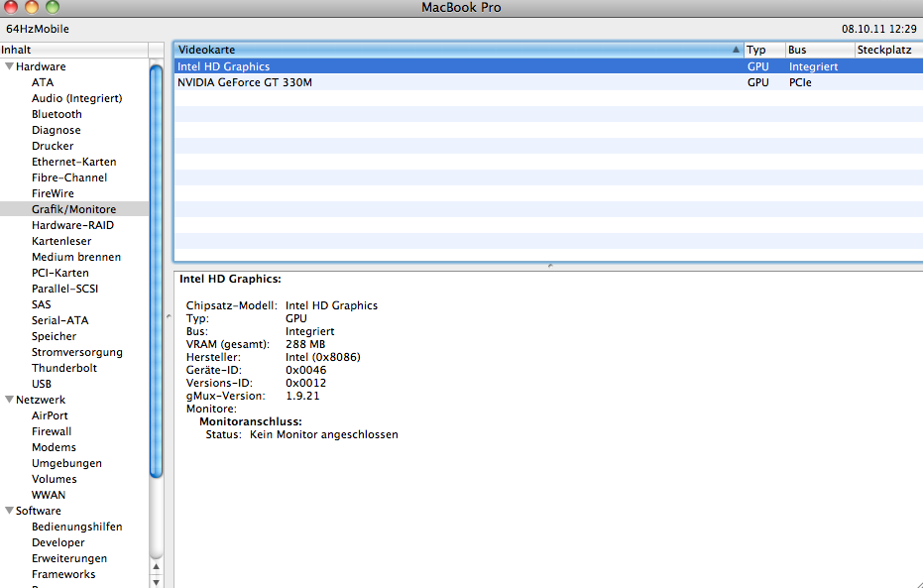Select Software category label
Screen dimensions: 923x588
(39, 511)
